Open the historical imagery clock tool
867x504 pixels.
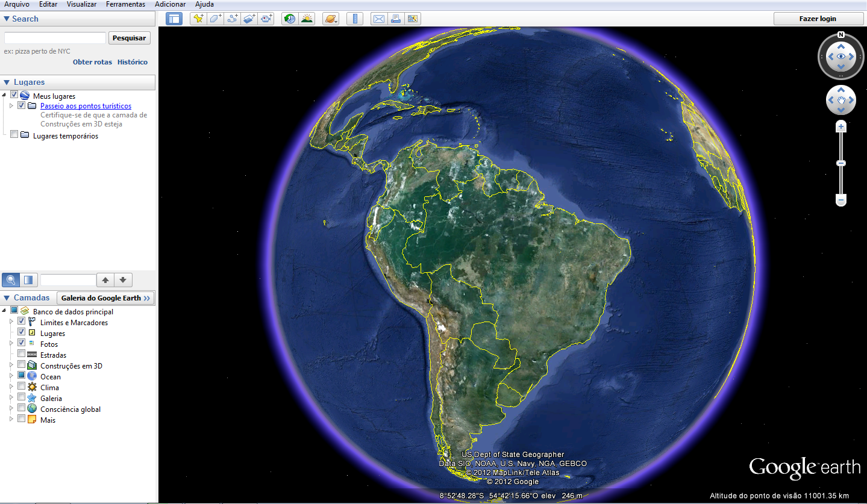click(290, 19)
